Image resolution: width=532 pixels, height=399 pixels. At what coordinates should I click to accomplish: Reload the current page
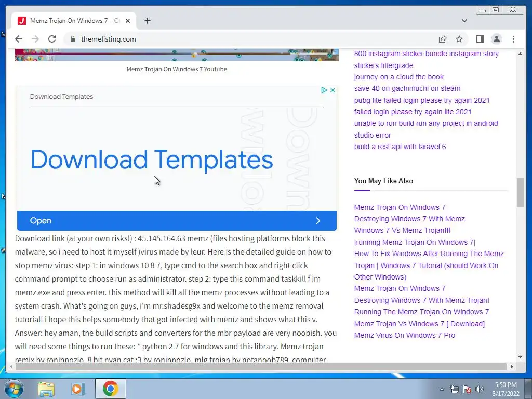(52, 39)
